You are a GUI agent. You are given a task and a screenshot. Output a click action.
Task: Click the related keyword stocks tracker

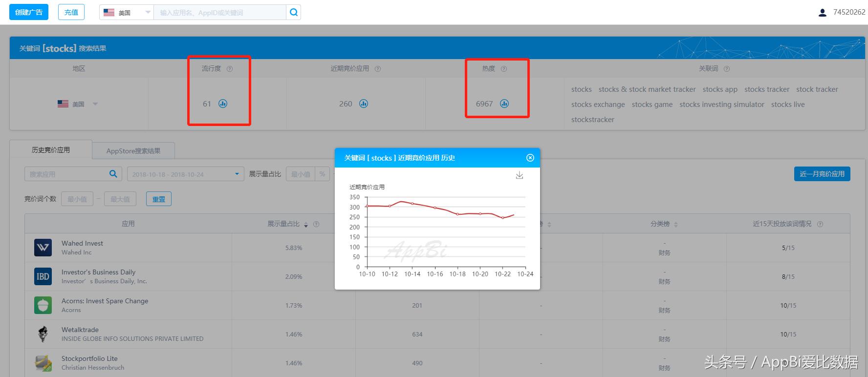pyautogui.click(x=766, y=89)
